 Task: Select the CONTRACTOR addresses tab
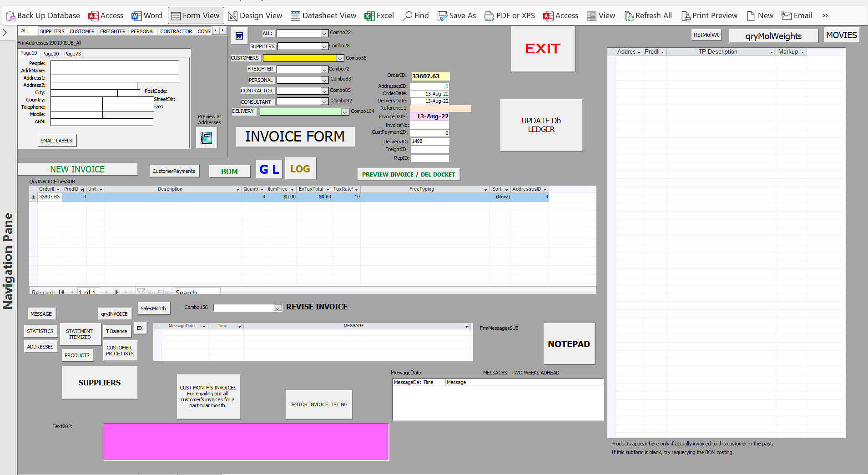click(x=176, y=31)
